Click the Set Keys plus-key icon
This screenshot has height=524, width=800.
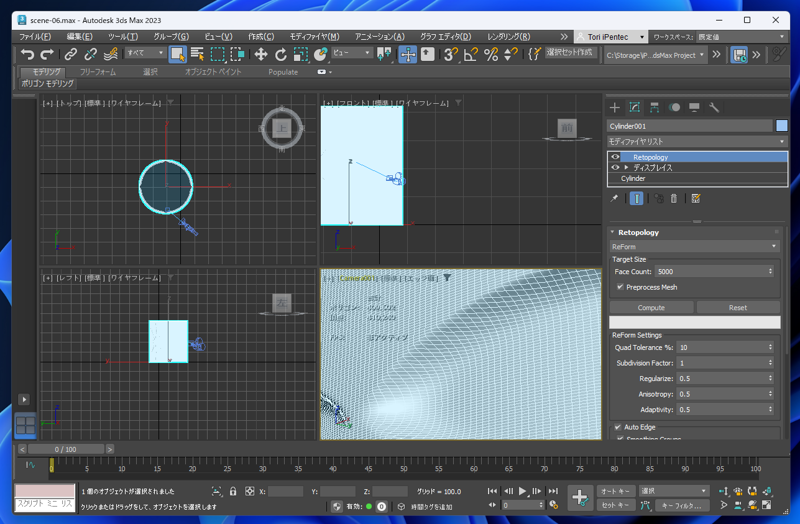(580, 497)
